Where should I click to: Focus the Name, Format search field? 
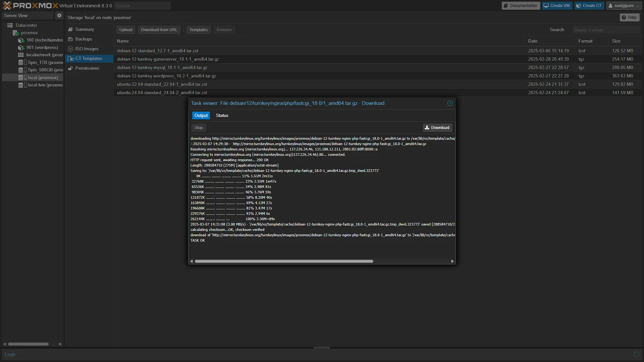pyautogui.click(x=606, y=30)
